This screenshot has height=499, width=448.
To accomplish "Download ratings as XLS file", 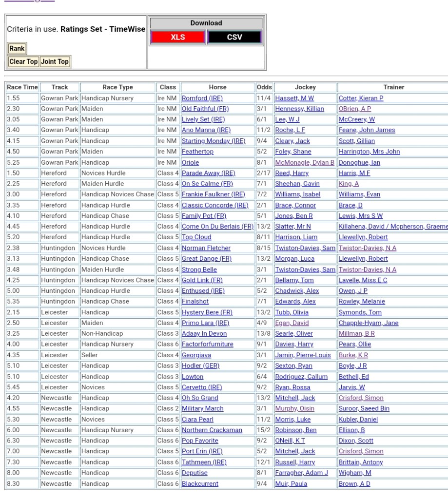I will coord(178,37).
